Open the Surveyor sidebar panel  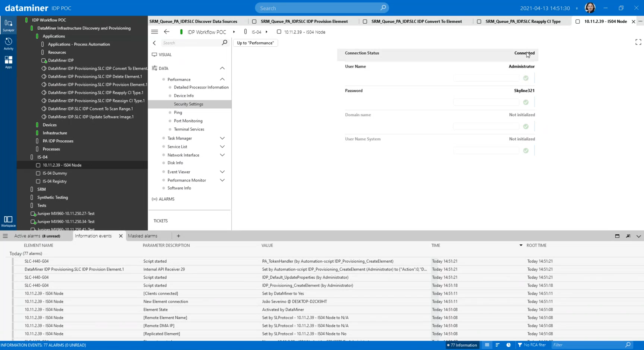coord(9,25)
